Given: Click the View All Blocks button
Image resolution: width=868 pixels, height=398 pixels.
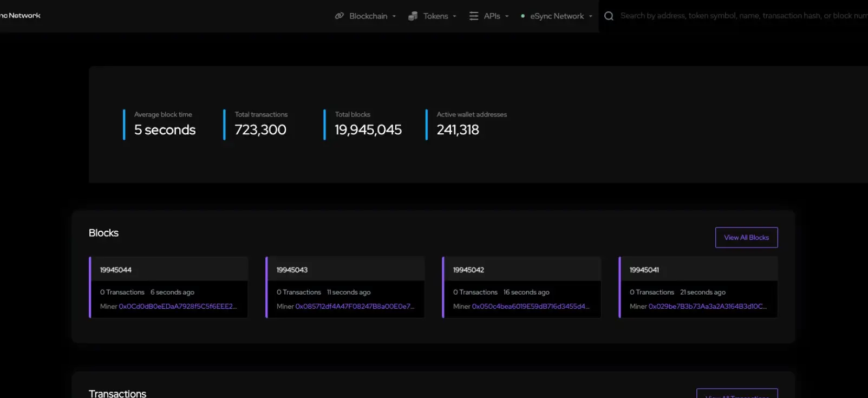Looking at the screenshot, I should [x=746, y=237].
